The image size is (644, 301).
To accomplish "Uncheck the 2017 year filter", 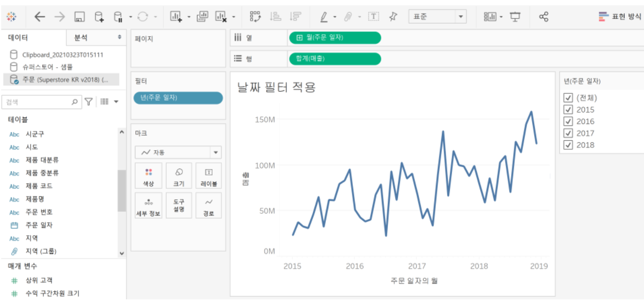I will tap(568, 133).
